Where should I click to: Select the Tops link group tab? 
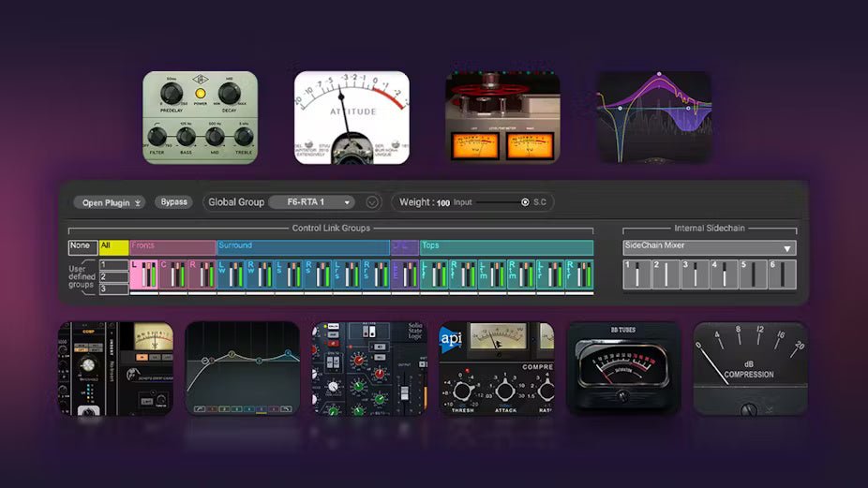point(506,246)
